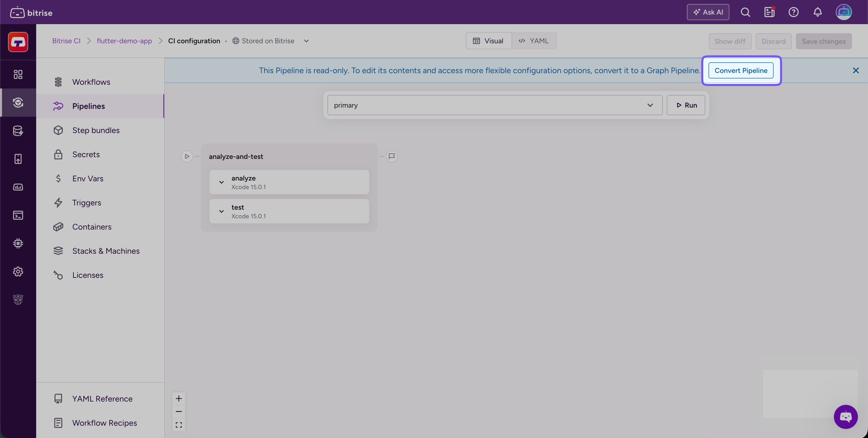The height and width of the screenshot is (438, 868).
Task: Open the release management phone icon
Action: (18, 159)
